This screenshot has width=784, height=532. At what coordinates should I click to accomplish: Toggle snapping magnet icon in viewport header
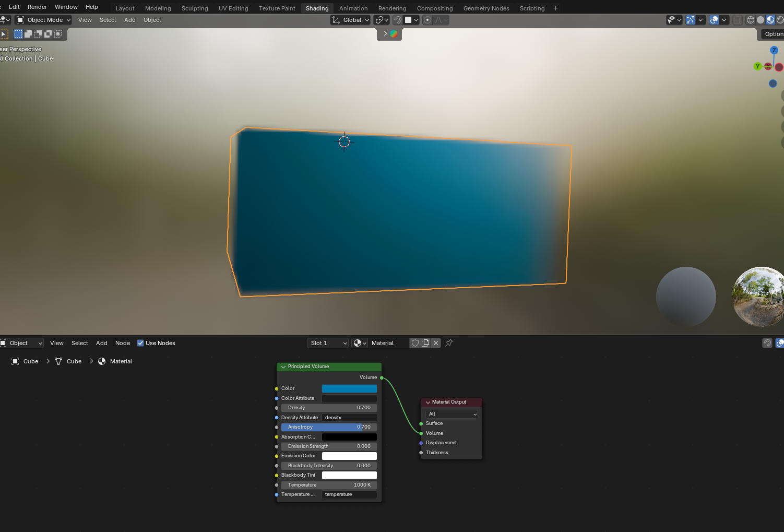click(x=398, y=20)
